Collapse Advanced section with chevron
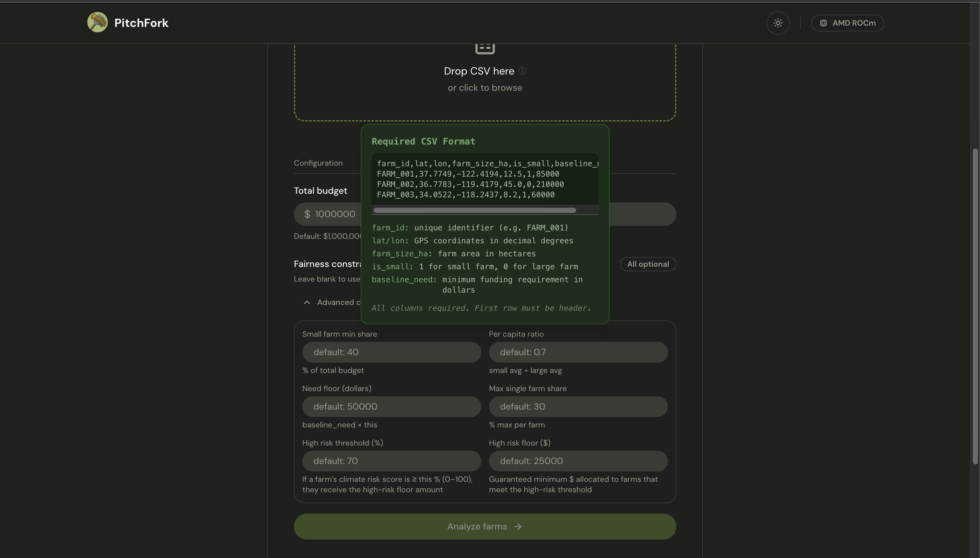980x558 pixels. click(307, 302)
